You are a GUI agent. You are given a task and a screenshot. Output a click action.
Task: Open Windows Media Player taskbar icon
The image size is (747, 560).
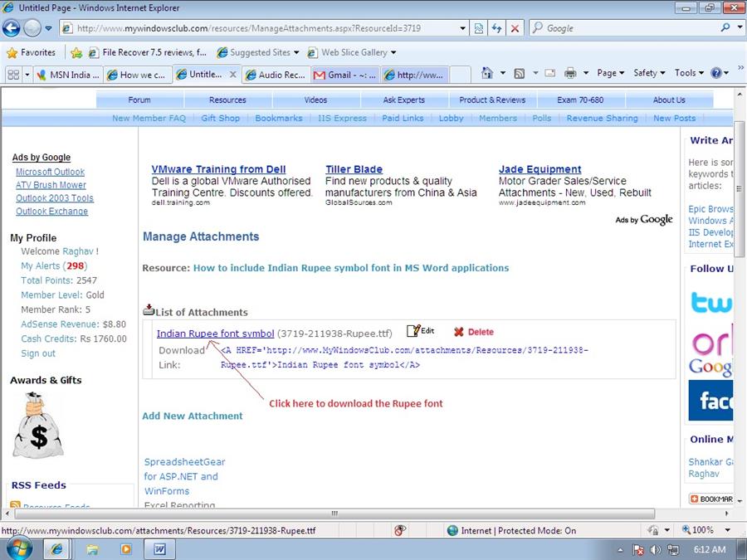click(126, 549)
